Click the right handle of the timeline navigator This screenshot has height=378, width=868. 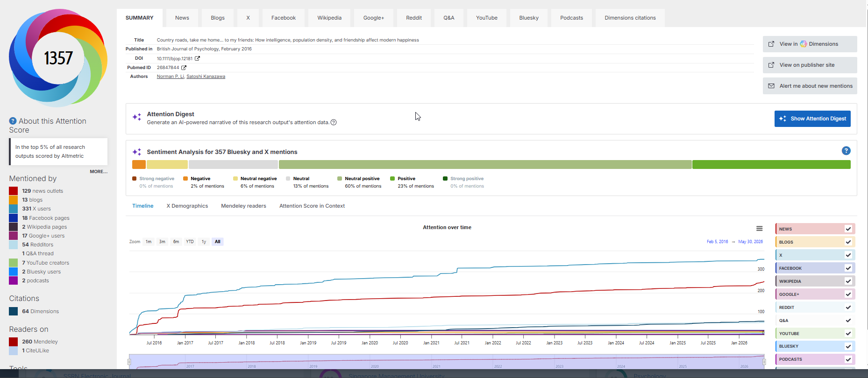coord(764,362)
